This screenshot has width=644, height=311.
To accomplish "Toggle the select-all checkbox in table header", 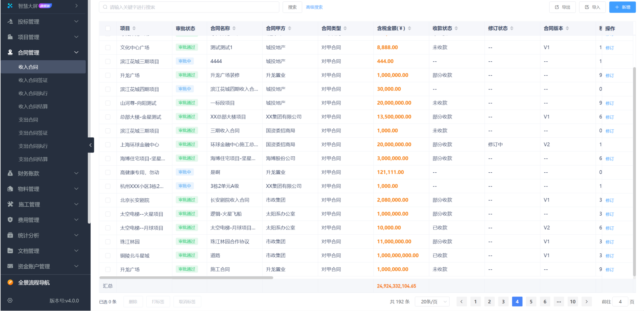I will tap(108, 28).
